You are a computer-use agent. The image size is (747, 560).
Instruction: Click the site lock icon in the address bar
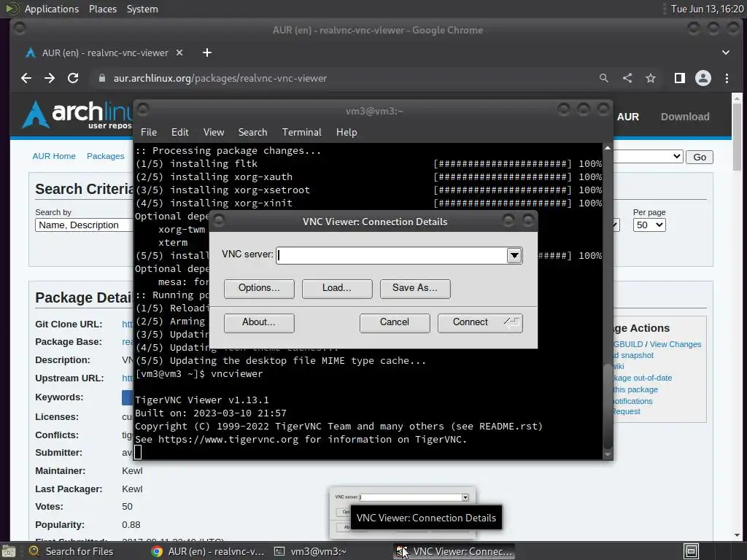click(101, 78)
